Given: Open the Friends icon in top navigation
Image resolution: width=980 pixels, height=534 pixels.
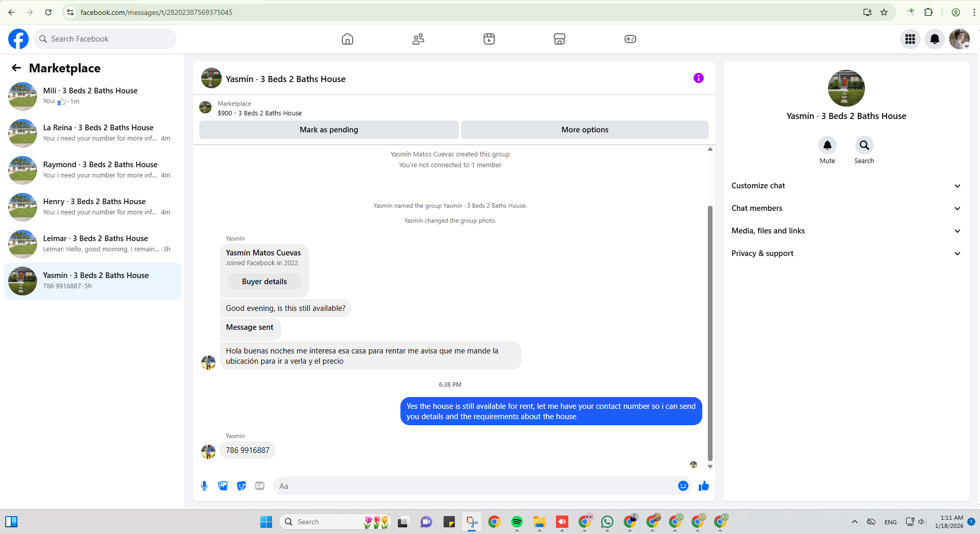Looking at the screenshot, I should [418, 39].
